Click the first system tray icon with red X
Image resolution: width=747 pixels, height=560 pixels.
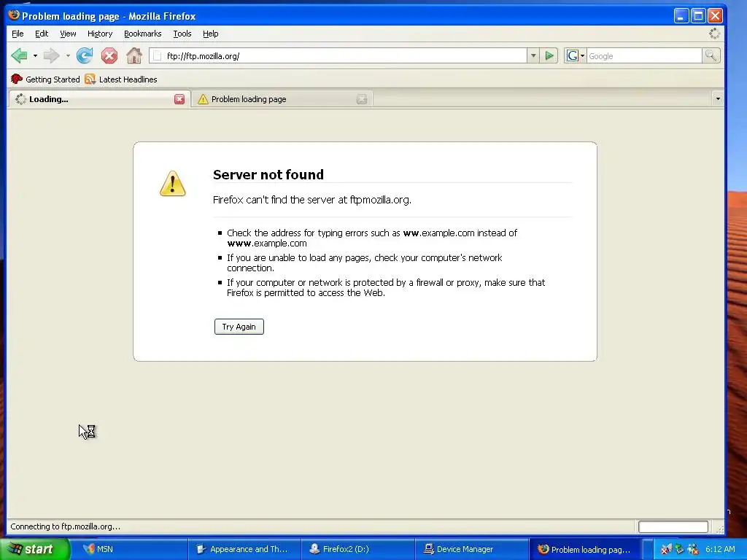(666, 549)
